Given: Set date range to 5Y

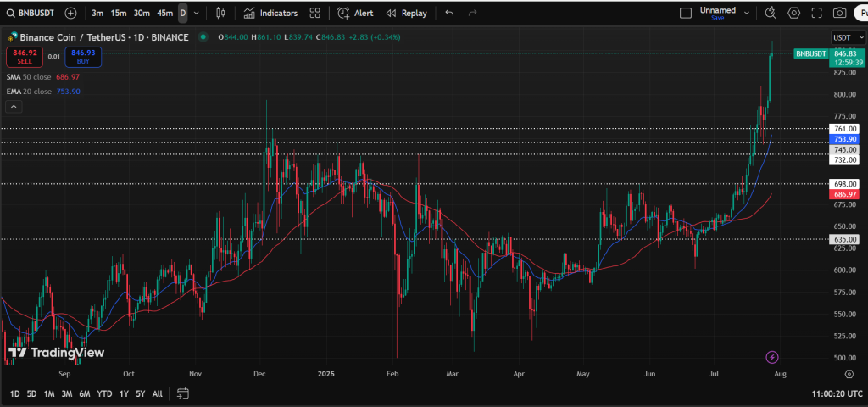Looking at the screenshot, I should tap(141, 393).
